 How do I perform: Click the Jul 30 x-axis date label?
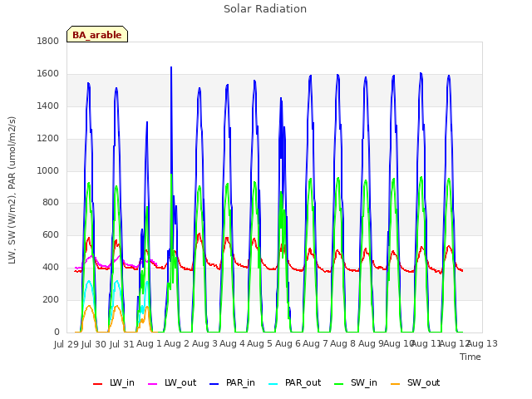click(94, 344)
